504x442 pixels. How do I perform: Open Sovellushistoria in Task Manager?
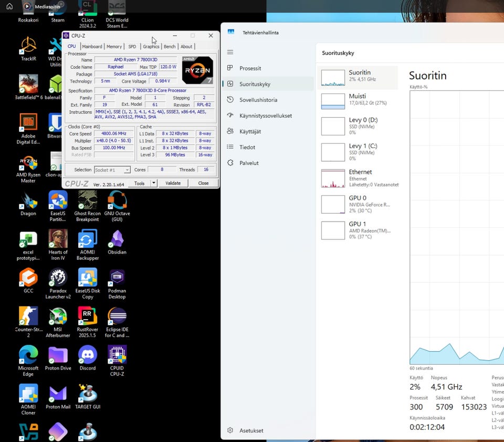tap(268, 100)
